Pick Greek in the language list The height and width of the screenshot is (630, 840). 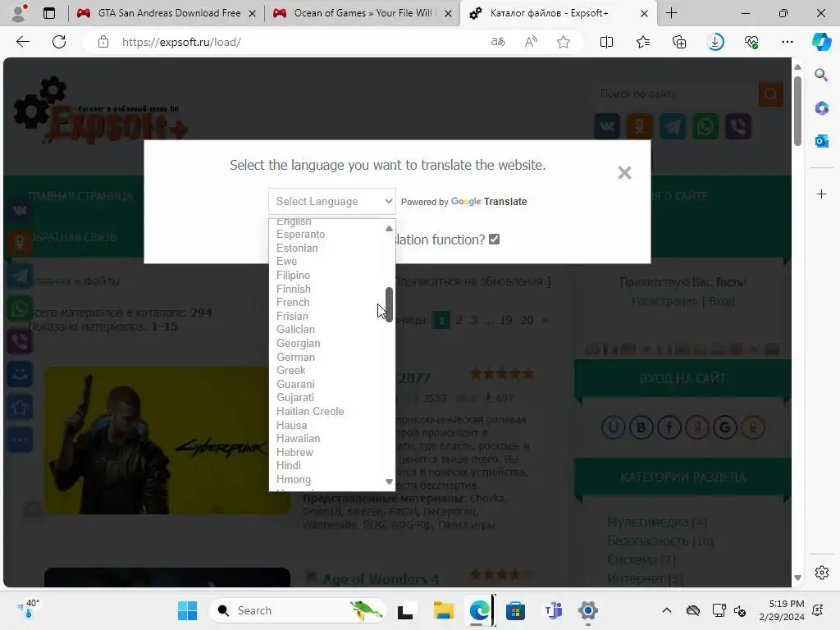click(291, 370)
